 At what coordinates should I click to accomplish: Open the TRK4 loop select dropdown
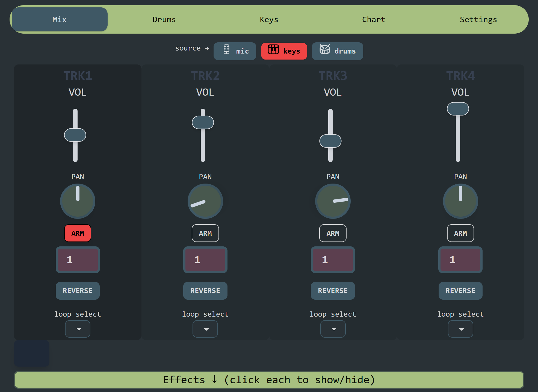point(460,329)
